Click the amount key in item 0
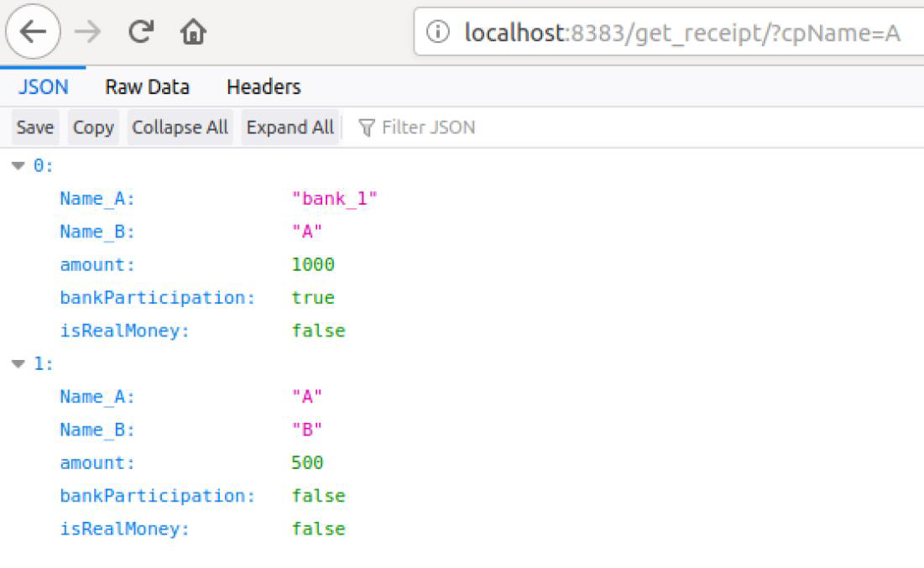This screenshot has height=568, width=924. point(97,264)
